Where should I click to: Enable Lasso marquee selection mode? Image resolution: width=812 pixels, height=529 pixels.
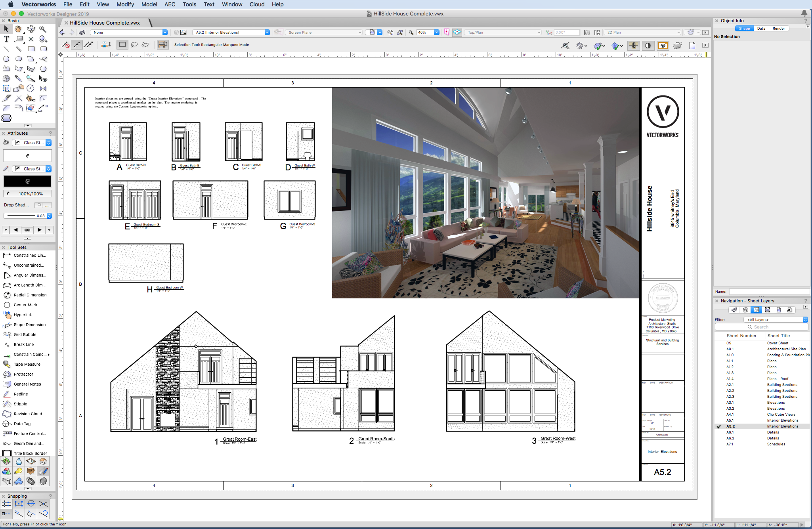[x=134, y=45]
